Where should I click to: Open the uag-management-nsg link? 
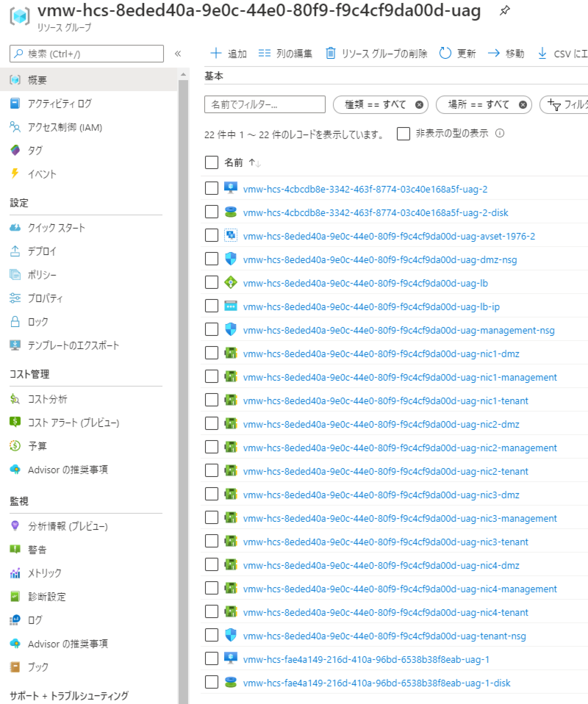coord(399,331)
